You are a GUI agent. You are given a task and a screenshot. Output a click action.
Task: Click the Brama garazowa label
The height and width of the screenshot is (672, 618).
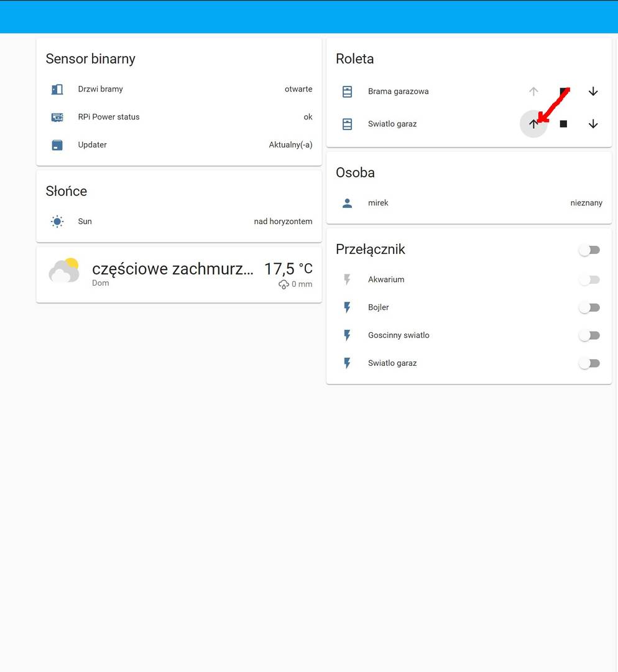click(x=399, y=91)
